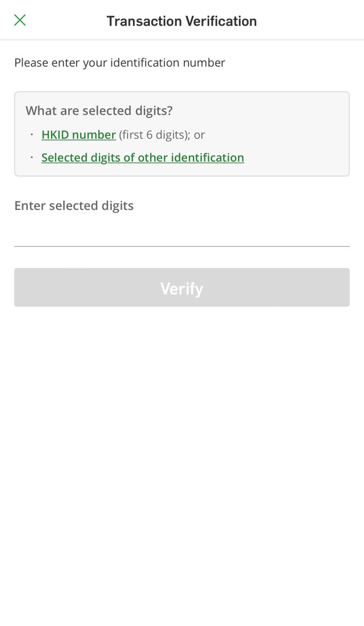This screenshot has width=364, height=626.
Task: Tap the word 'identification' in the instruction line
Action: 144,63
